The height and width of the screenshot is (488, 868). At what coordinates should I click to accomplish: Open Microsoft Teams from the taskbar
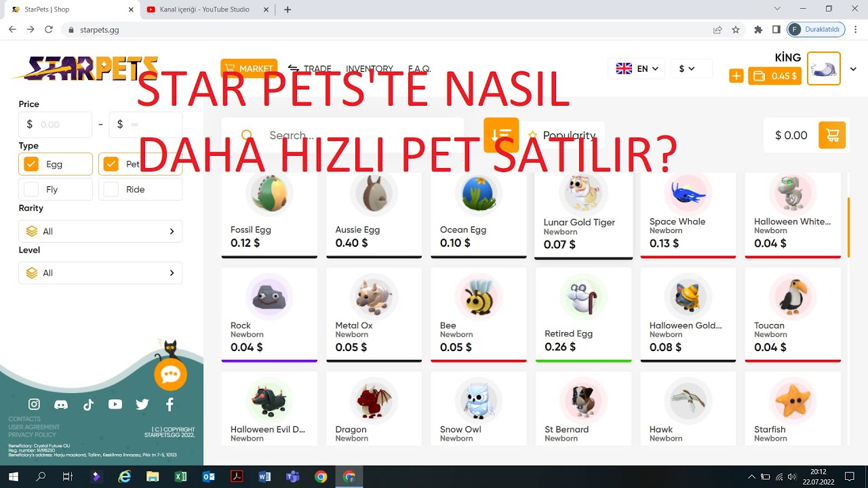(x=292, y=476)
